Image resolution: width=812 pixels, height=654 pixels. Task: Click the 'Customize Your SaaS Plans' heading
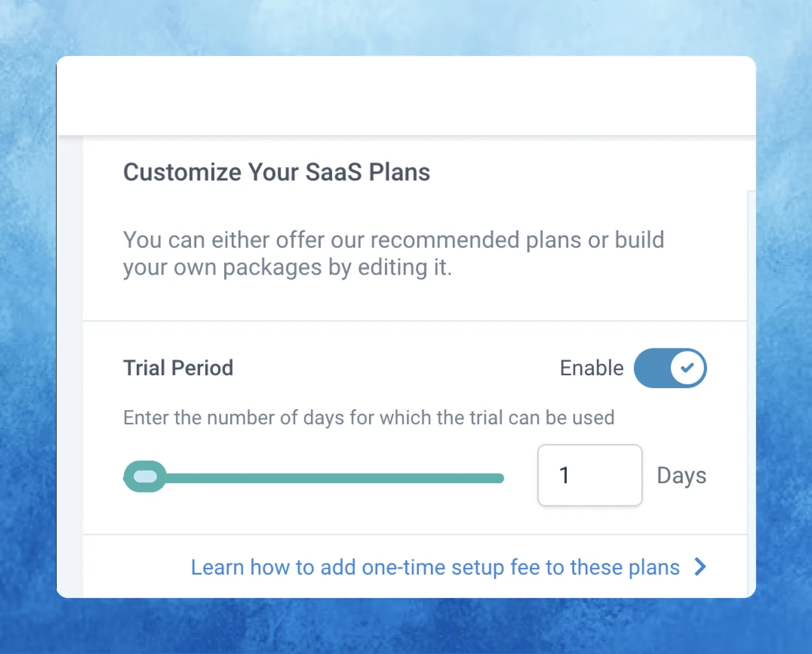[x=276, y=172]
